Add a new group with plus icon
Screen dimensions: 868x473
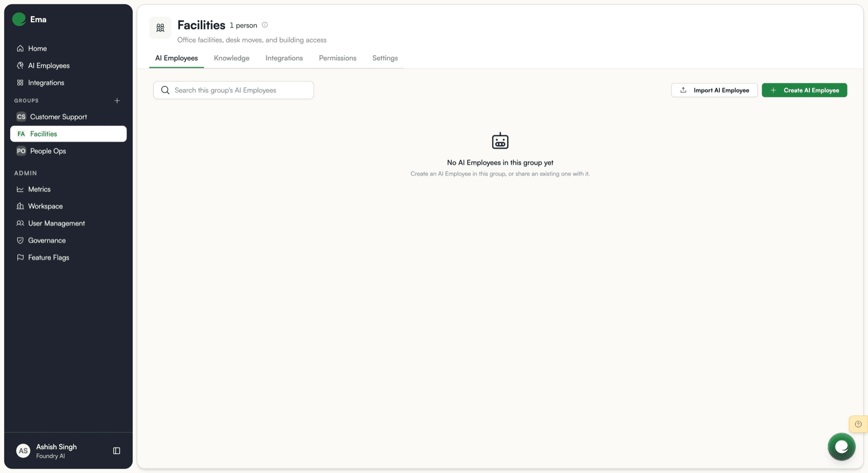(117, 100)
